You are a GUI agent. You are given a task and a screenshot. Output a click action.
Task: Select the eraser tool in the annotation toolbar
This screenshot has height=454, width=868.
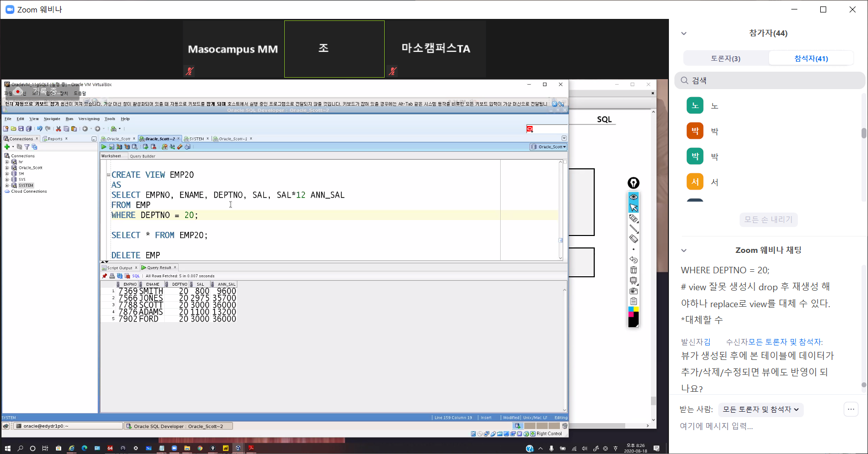click(x=634, y=239)
